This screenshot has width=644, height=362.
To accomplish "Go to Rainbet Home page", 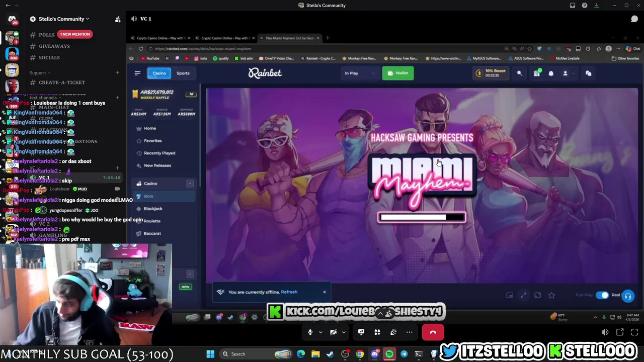I will coord(149,128).
